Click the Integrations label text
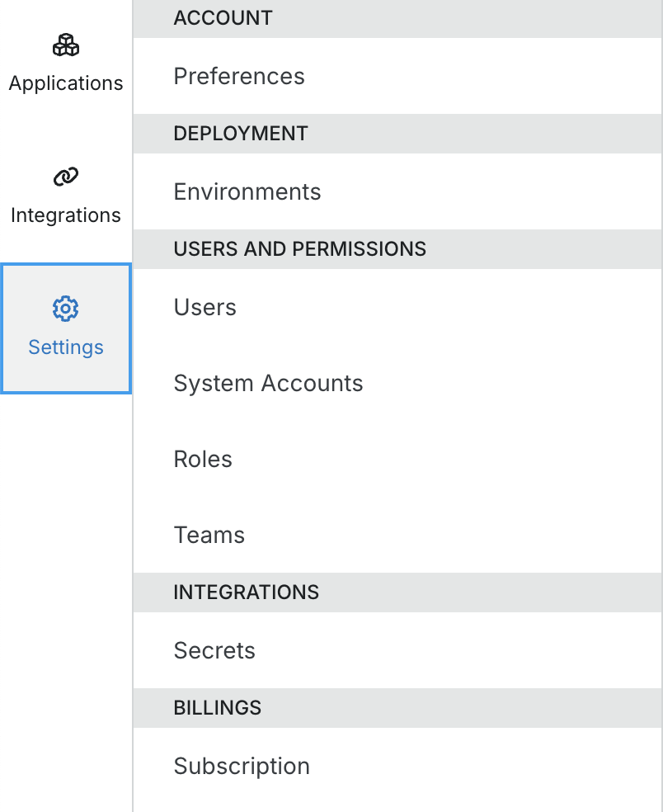Image resolution: width=663 pixels, height=812 pixels. pyautogui.click(x=65, y=215)
